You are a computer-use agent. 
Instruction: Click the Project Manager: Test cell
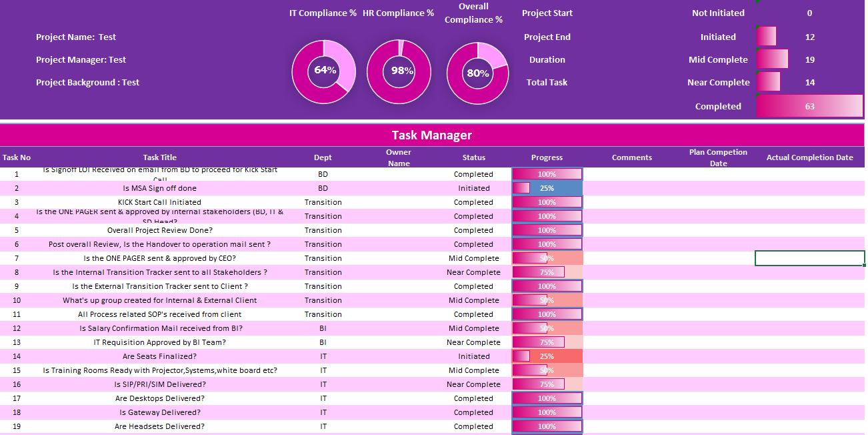[x=81, y=59]
